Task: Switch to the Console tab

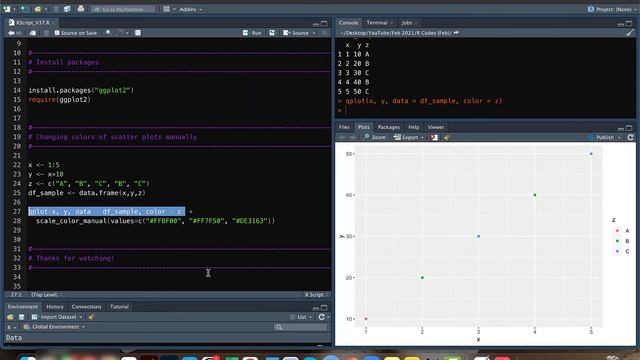Action: (348, 23)
